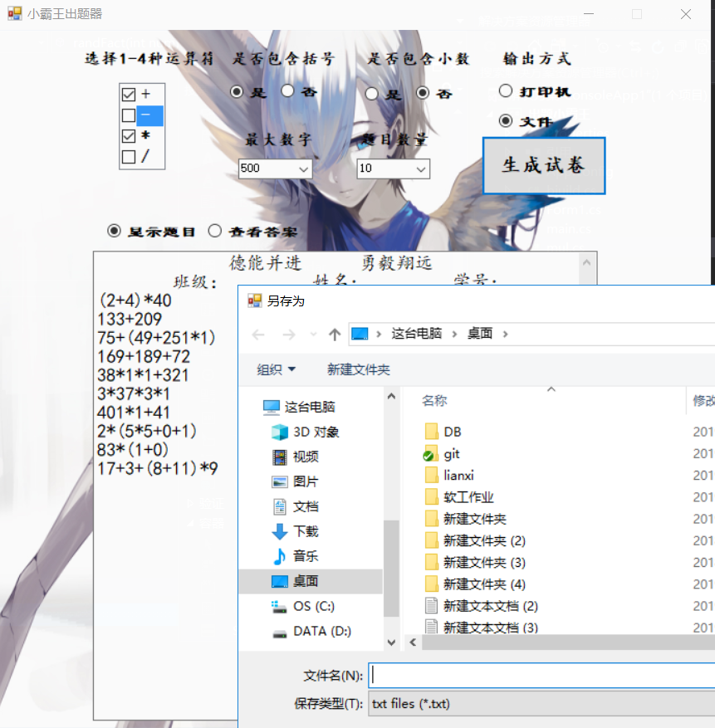Click 这台电脑 in the address breadcrumb
The image size is (715, 728).
(416, 334)
